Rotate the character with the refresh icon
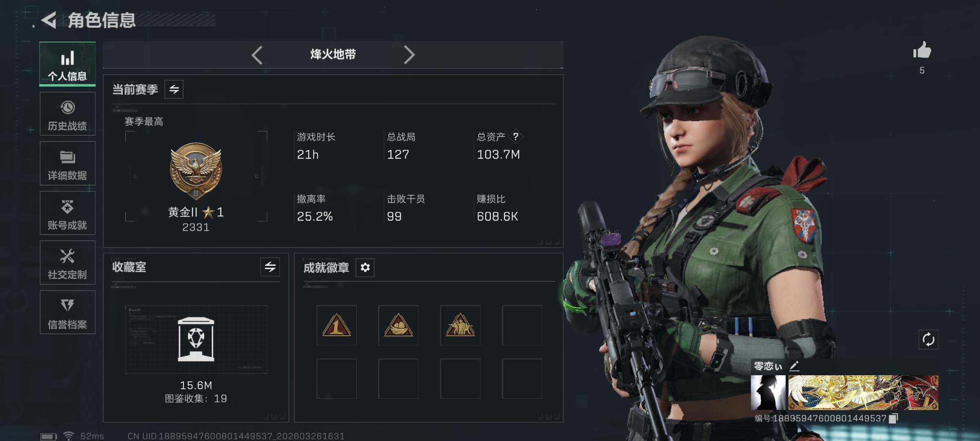The image size is (980, 441). [x=928, y=339]
